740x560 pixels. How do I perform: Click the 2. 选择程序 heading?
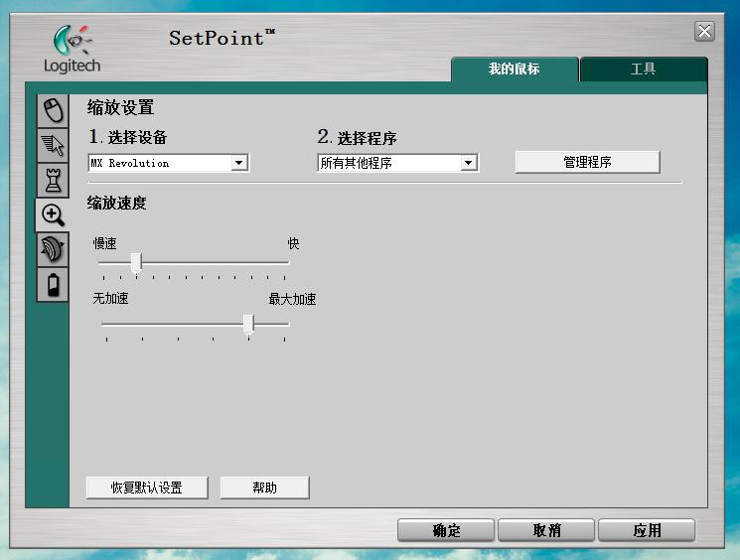click(357, 138)
